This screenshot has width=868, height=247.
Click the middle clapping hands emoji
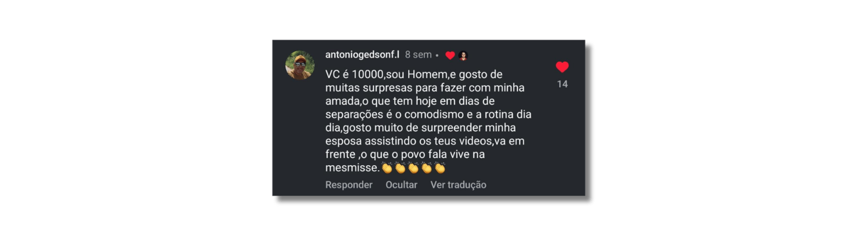tap(413, 168)
